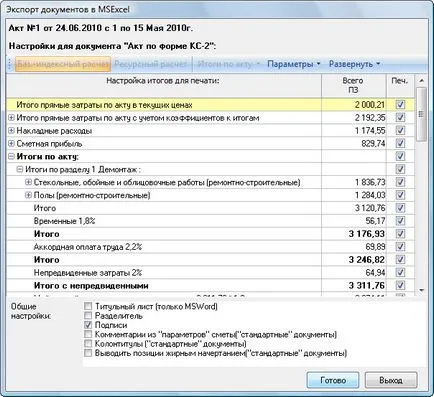Expand Полы (ремонтно-строительные) row
This screenshot has width=434, height=397.
(x=29, y=195)
